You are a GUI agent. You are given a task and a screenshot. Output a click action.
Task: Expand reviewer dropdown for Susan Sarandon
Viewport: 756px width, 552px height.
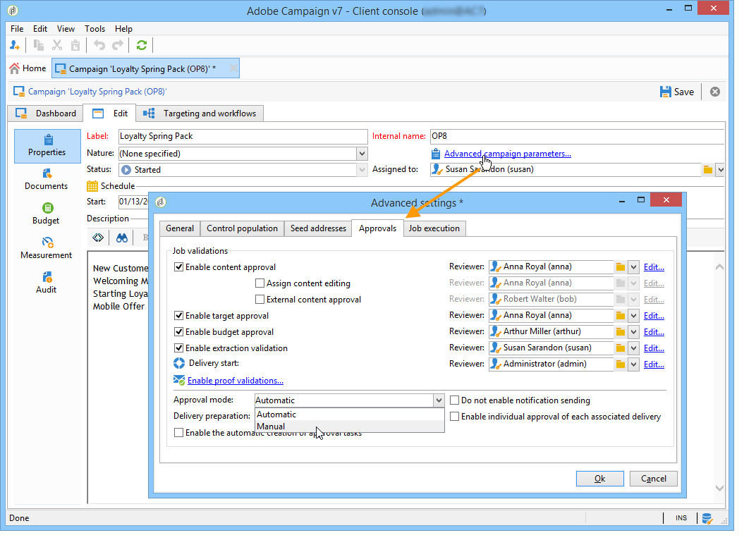click(633, 348)
